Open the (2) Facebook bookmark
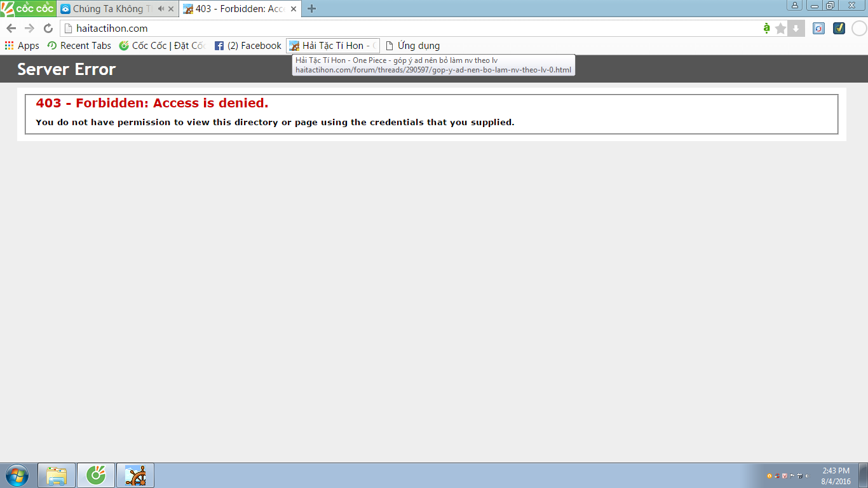Viewport: 868px width, 488px height. [247, 46]
